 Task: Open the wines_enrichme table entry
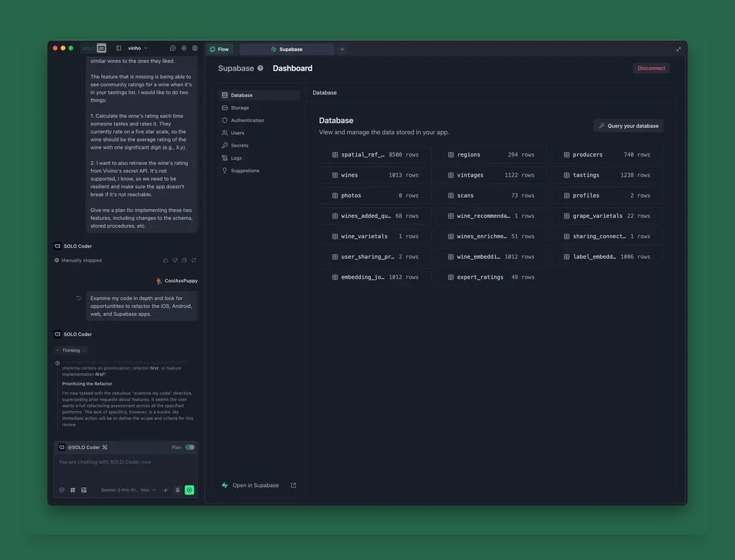pos(491,236)
